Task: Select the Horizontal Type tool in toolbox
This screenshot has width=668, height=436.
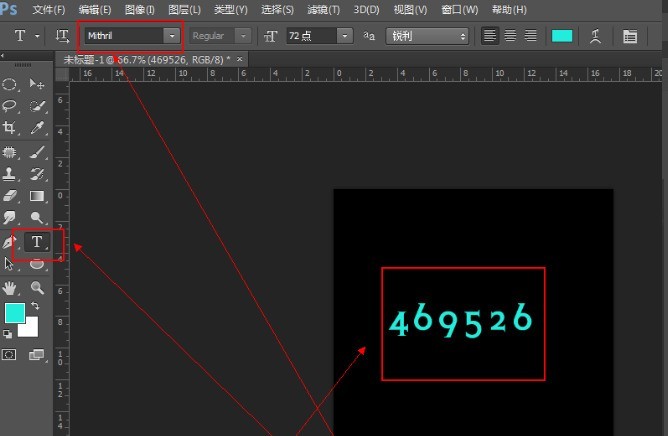Action: coord(37,242)
